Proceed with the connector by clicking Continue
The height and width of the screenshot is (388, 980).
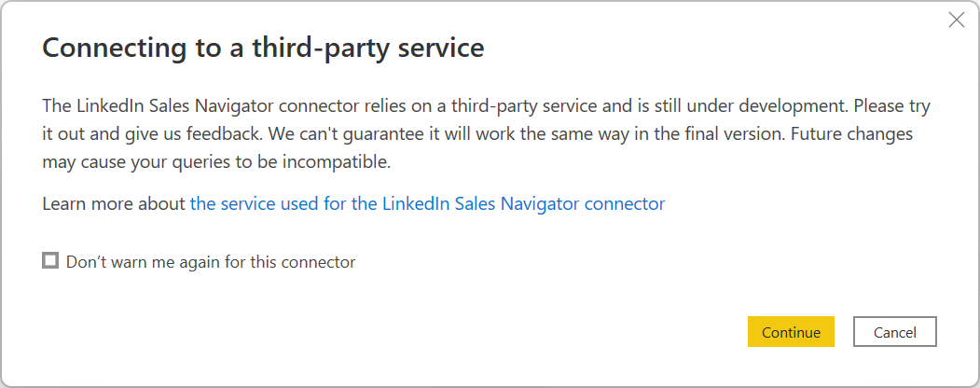tap(791, 332)
